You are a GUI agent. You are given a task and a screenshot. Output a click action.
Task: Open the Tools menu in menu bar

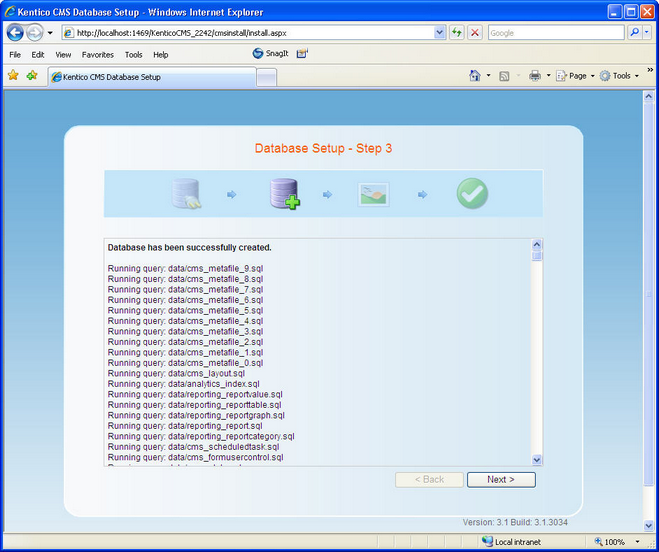(134, 55)
